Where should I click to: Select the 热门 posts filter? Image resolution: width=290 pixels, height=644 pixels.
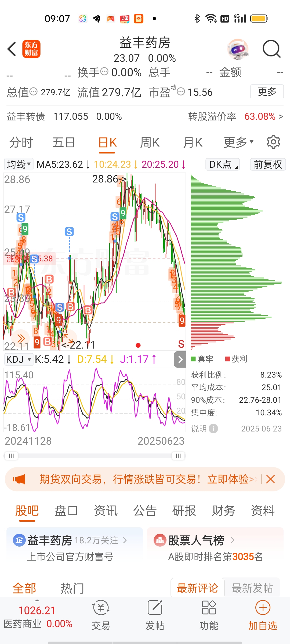click(x=72, y=588)
